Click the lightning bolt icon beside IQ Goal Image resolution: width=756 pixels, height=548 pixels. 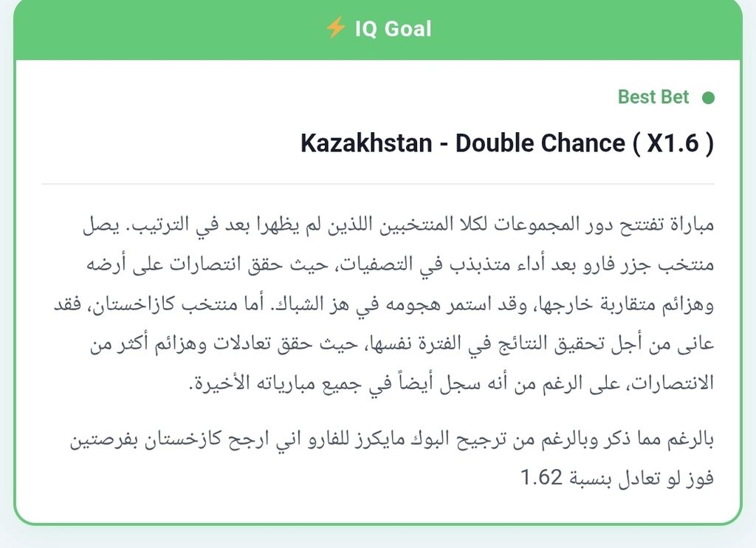(336, 27)
